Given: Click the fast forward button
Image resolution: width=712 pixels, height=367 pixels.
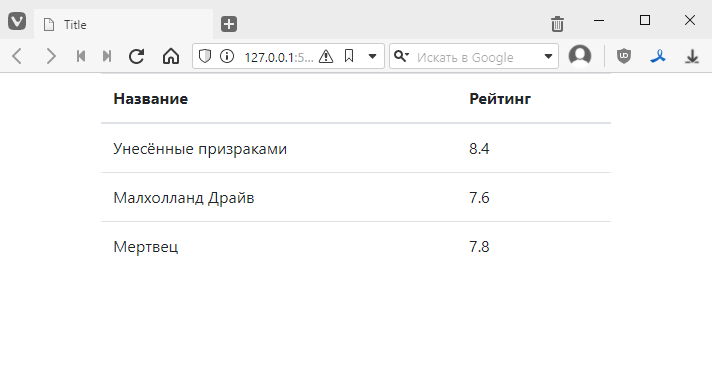Looking at the screenshot, I should 107,56.
